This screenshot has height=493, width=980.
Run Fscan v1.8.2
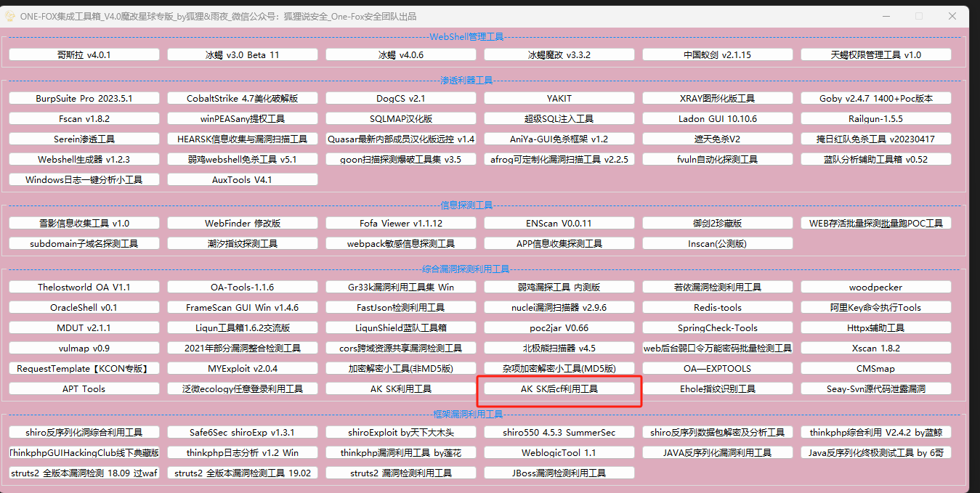click(84, 118)
